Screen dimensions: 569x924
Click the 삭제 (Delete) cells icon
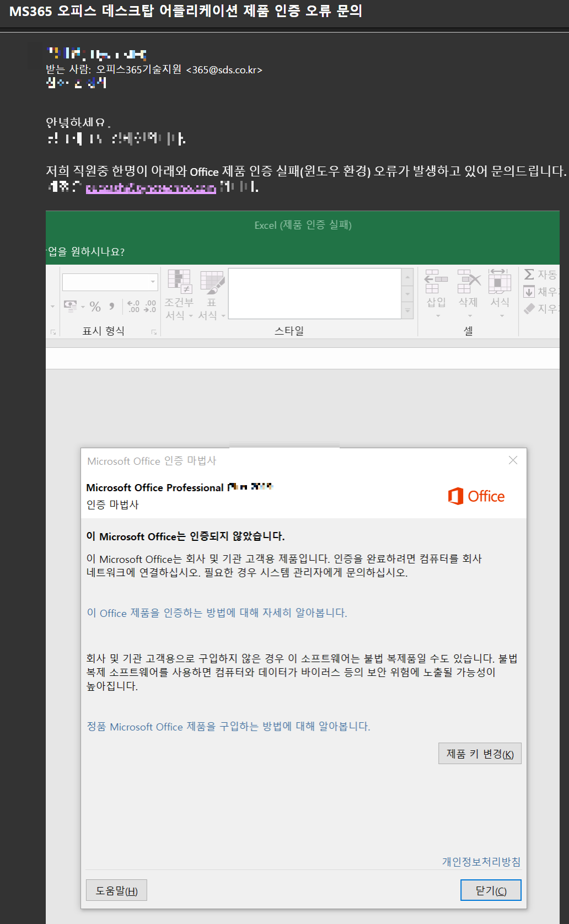coord(469,281)
